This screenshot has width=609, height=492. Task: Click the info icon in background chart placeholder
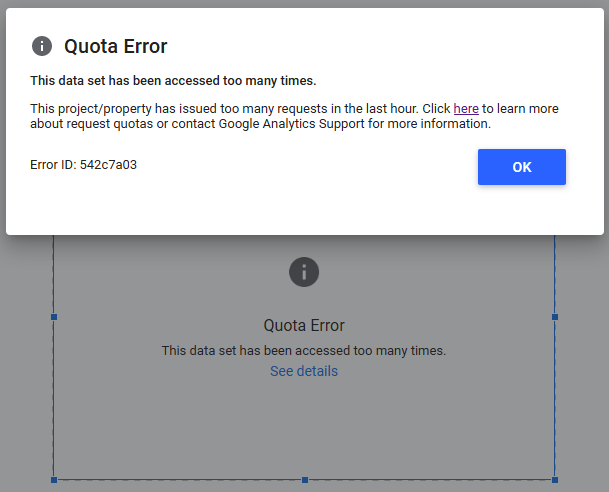[304, 272]
